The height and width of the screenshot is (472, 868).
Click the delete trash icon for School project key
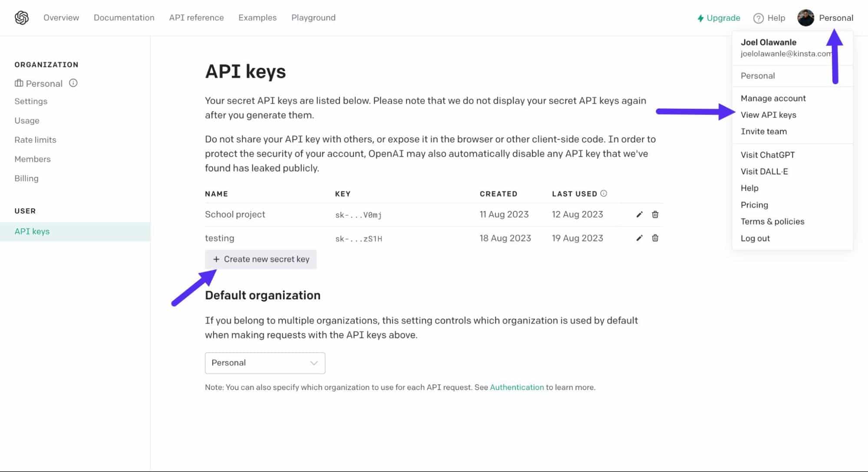[x=654, y=214]
